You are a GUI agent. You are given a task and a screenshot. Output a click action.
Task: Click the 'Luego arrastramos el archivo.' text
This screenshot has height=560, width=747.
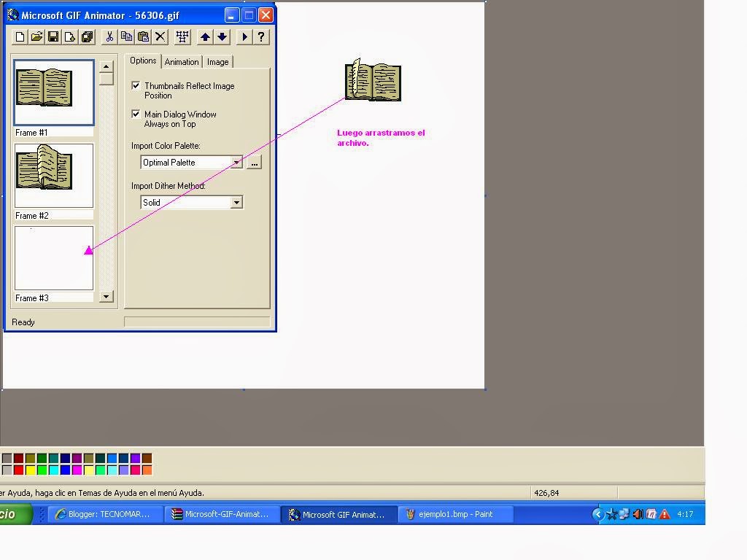tap(381, 138)
